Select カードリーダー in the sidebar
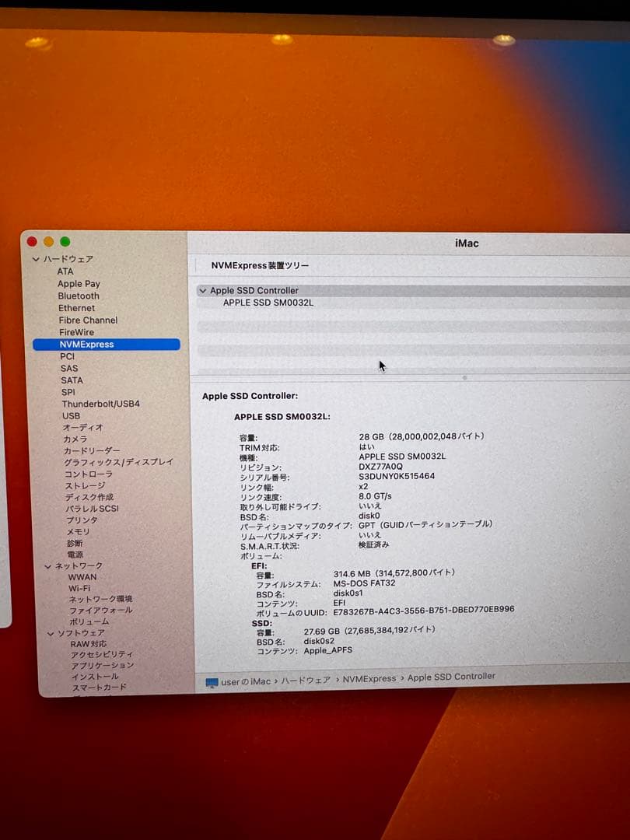The width and height of the screenshot is (630, 840). pos(92,451)
